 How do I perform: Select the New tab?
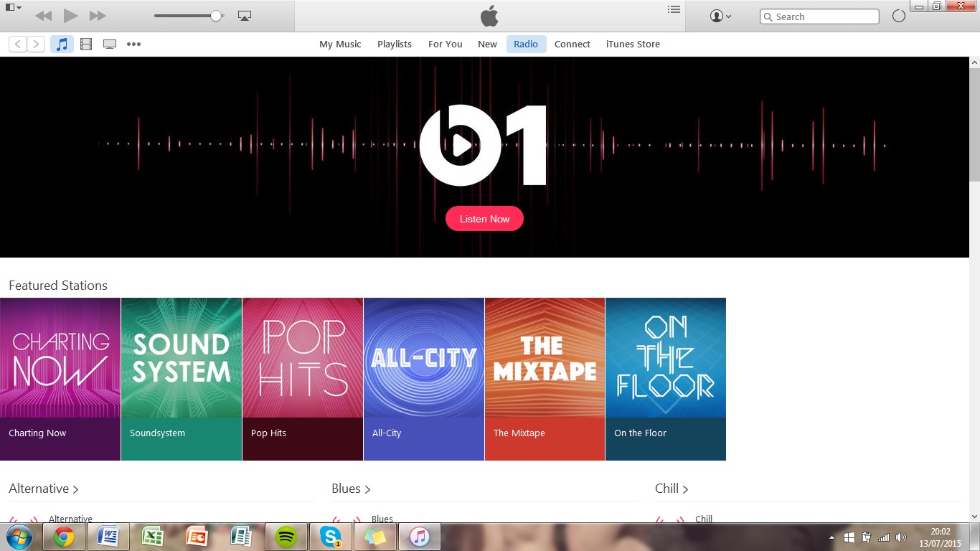click(x=487, y=44)
